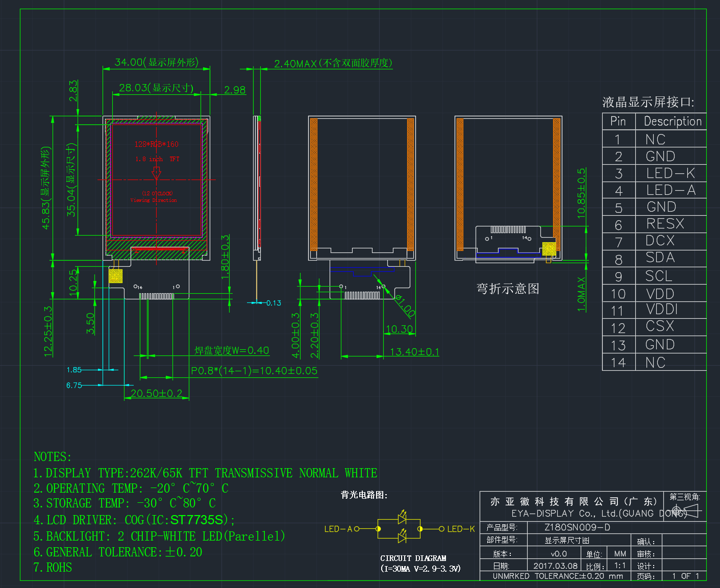Select the VDDI pin description
The image size is (720, 588).
coord(662,309)
